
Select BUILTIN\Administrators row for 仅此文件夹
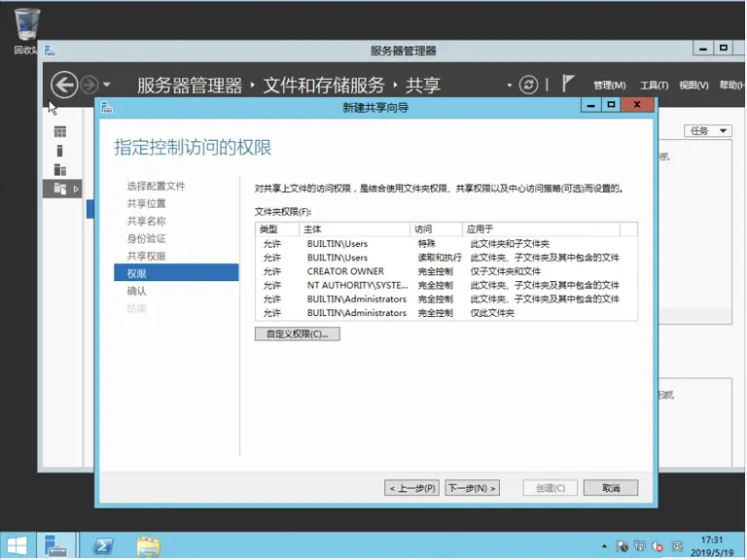tap(446, 313)
